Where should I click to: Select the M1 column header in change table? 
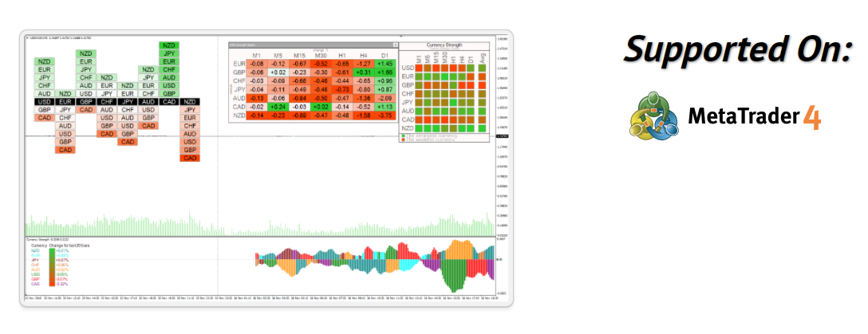point(256,55)
